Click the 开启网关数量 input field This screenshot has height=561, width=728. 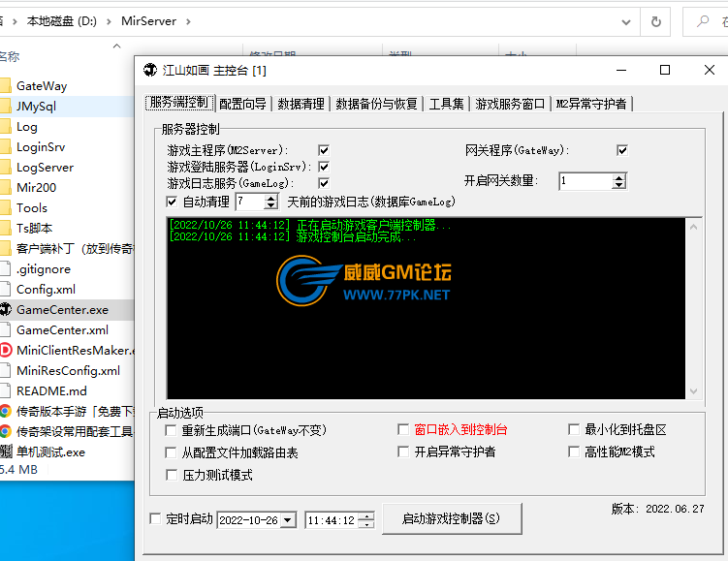pos(586,181)
